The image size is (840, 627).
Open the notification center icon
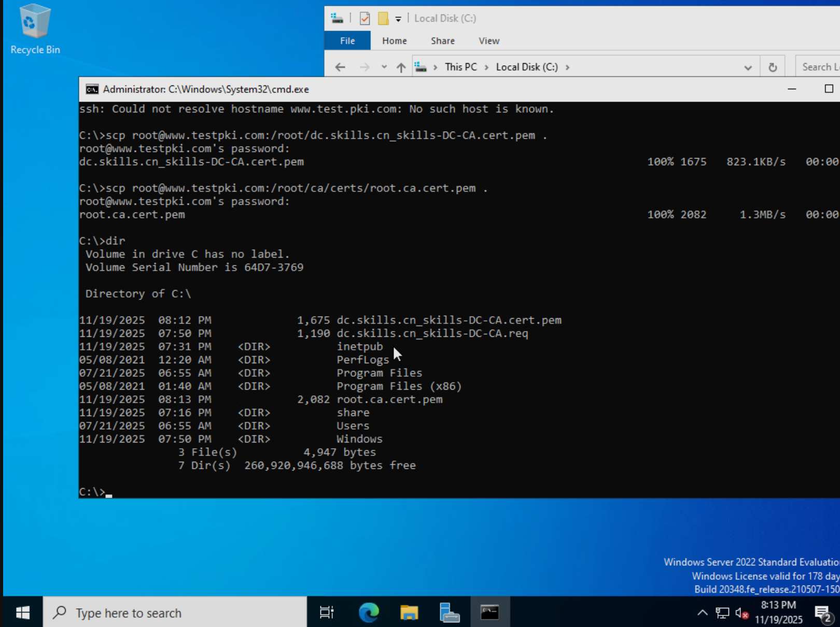tap(823, 614)
